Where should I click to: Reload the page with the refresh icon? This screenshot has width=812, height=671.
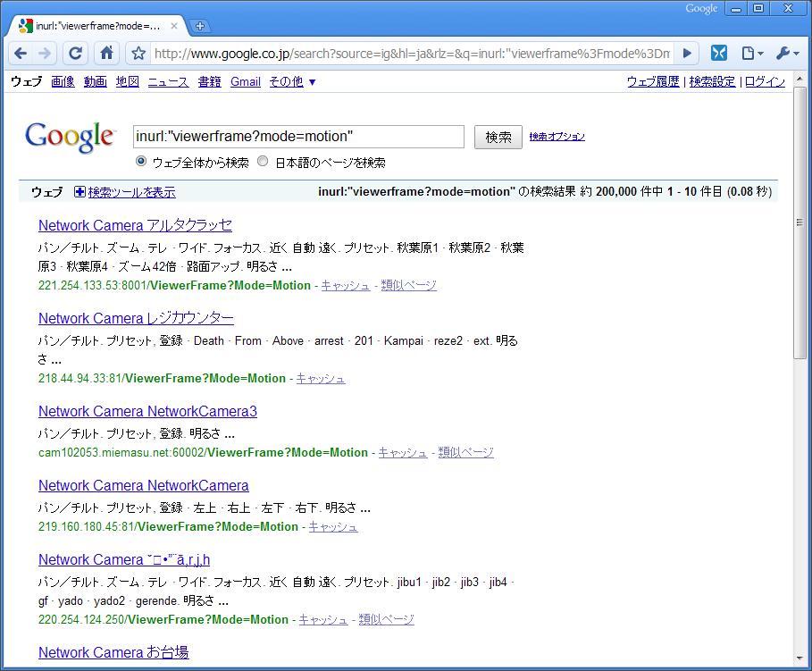76,54
